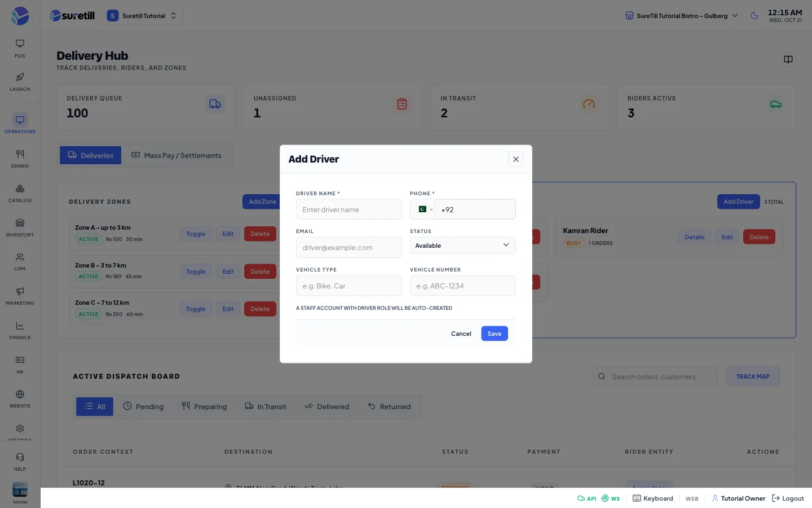
Task: Click the search orders, customers field
Action: point(655,376)
